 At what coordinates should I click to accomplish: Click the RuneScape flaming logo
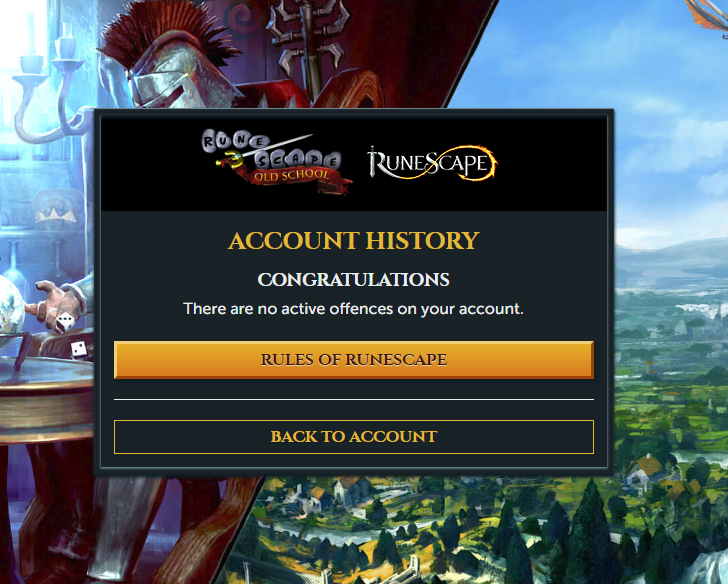point(432,163)
